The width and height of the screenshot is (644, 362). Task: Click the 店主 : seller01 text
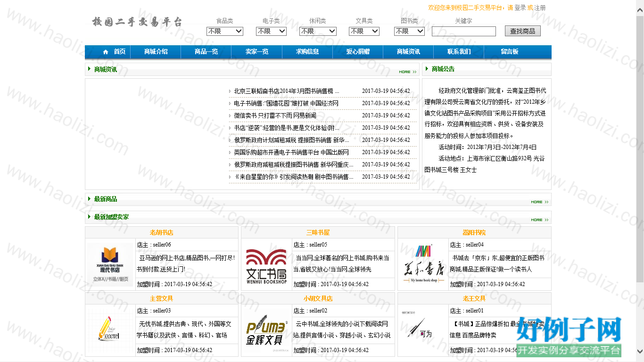(x=467, y=311)
